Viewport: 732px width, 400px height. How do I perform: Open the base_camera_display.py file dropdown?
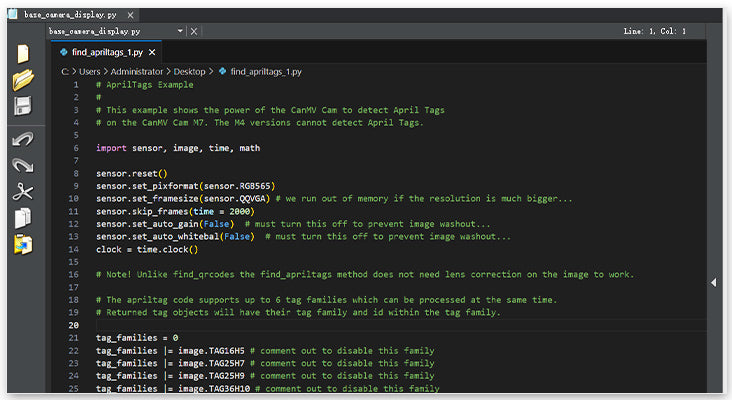[x=180, y=31]
